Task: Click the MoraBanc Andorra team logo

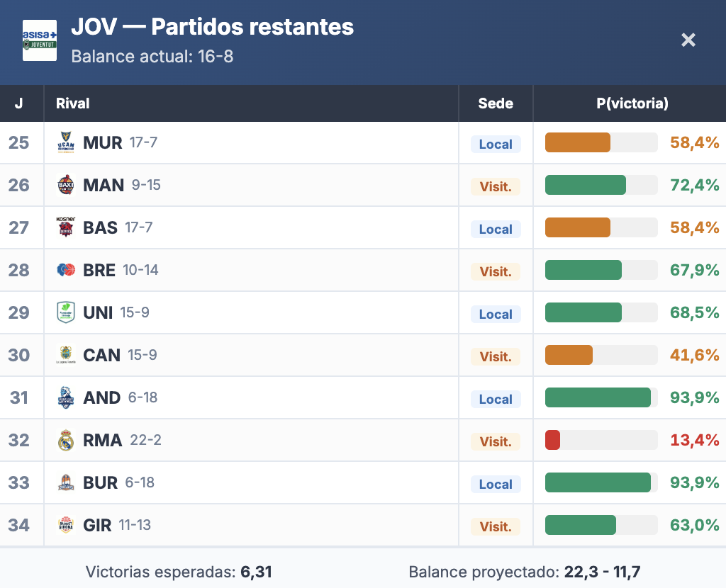Action: [x=66, y=397]
